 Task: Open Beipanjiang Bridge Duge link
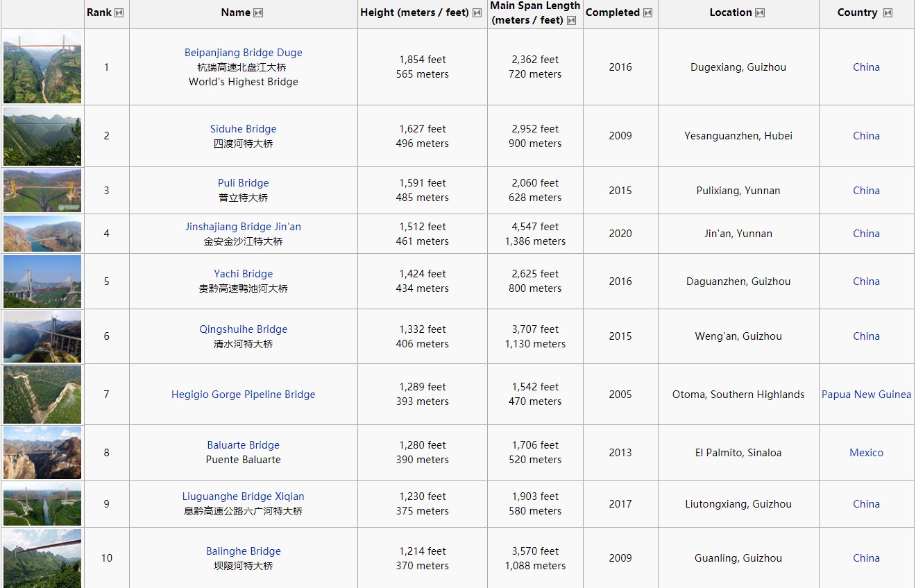pyautogui.click(x=244, y=53)
